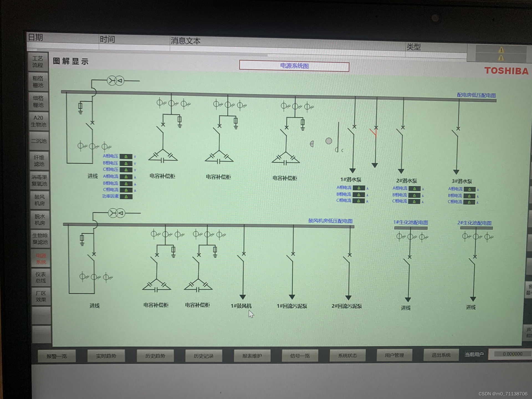Switch to the 鼓风机房 sidebar page
This screenshot has width=532, height=399.
coord(40,200)
